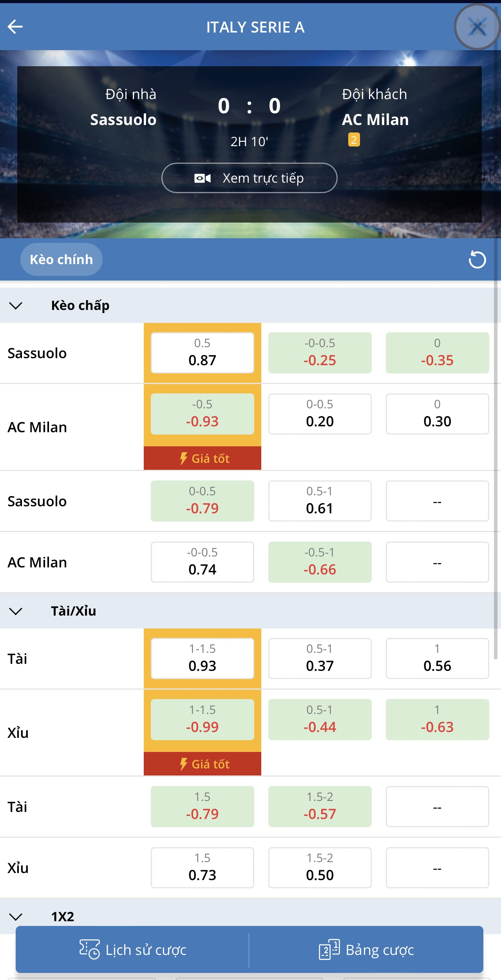Tap AC Milan yellow card badge
Viewport: 501px width, 980px height.
pyautogui.click(x=354, y=140)
